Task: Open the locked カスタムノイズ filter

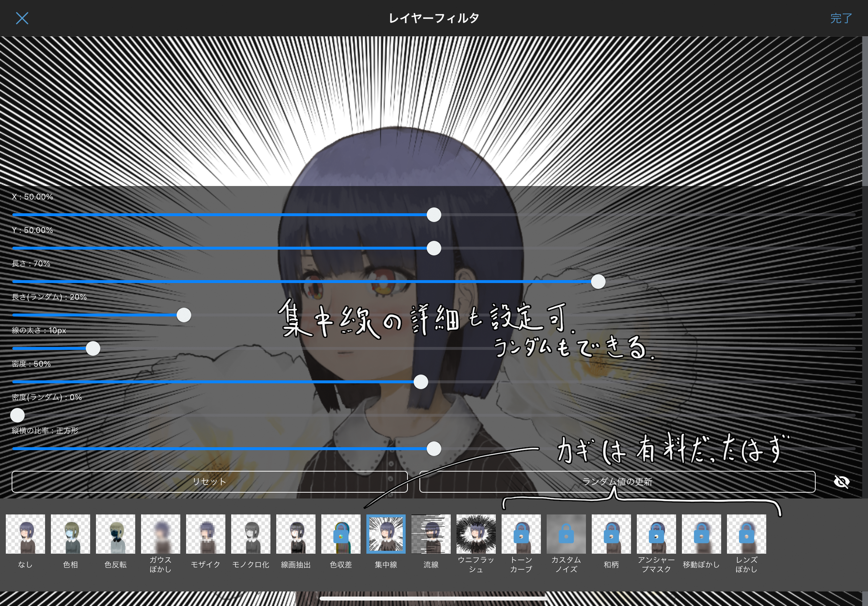Action: coord(566,533)
